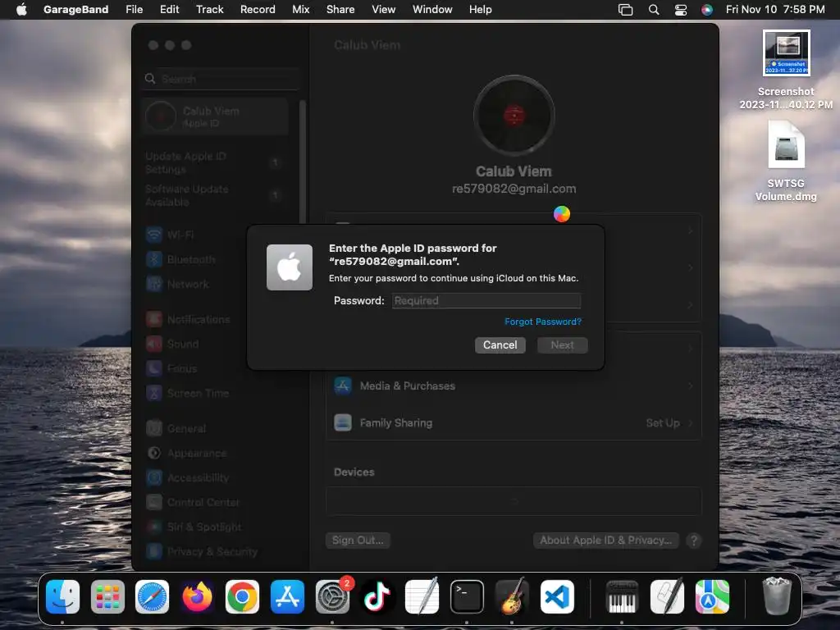The width and height of the screenshot is (840, 630).
Task: Launch Safari from the dock
Action: [x=152, y=596]
